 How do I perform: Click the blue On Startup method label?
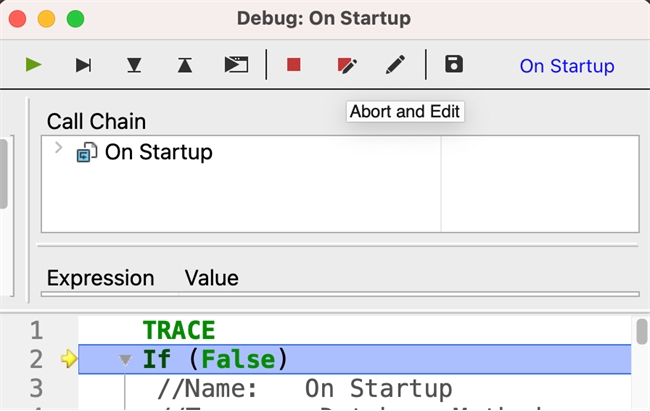(566, 66)
